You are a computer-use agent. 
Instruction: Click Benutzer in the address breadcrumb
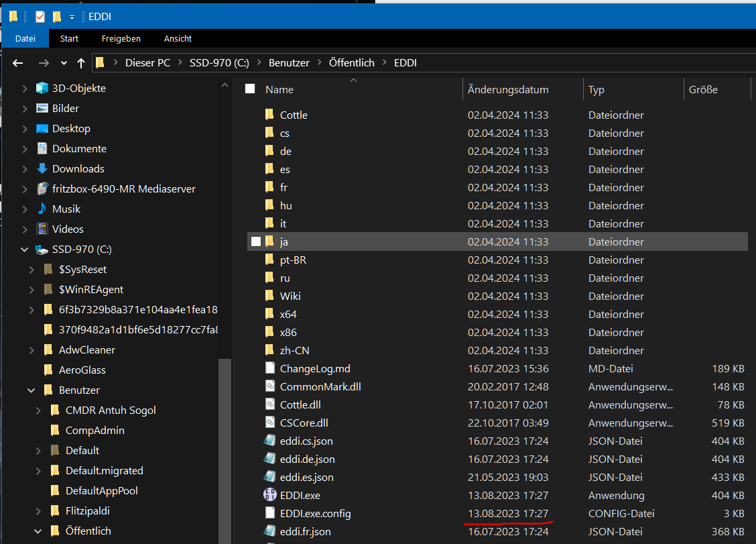pos(289,63)
